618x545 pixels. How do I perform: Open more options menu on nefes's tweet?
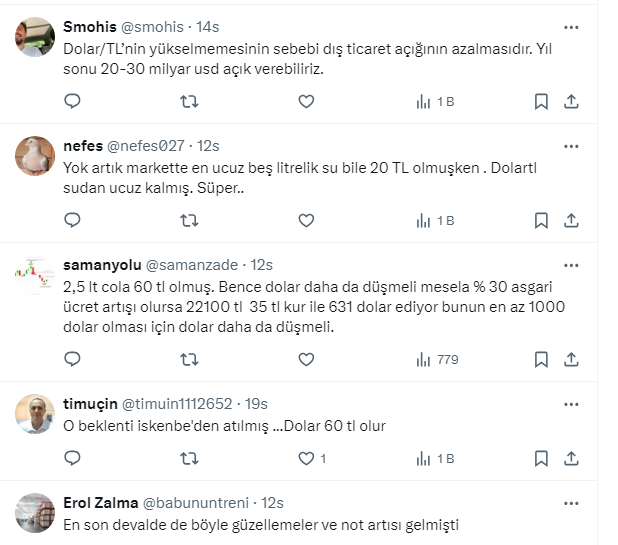click(x=571, y=146)
